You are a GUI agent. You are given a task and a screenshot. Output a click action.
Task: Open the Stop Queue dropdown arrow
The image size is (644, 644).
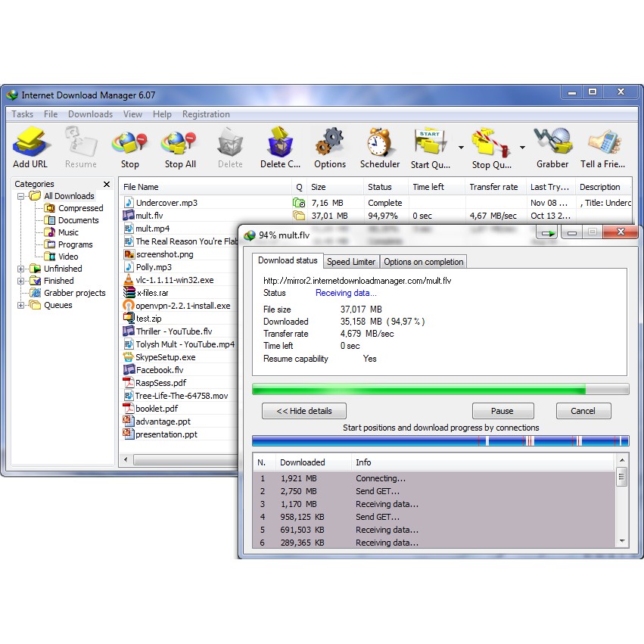(522, 148)
